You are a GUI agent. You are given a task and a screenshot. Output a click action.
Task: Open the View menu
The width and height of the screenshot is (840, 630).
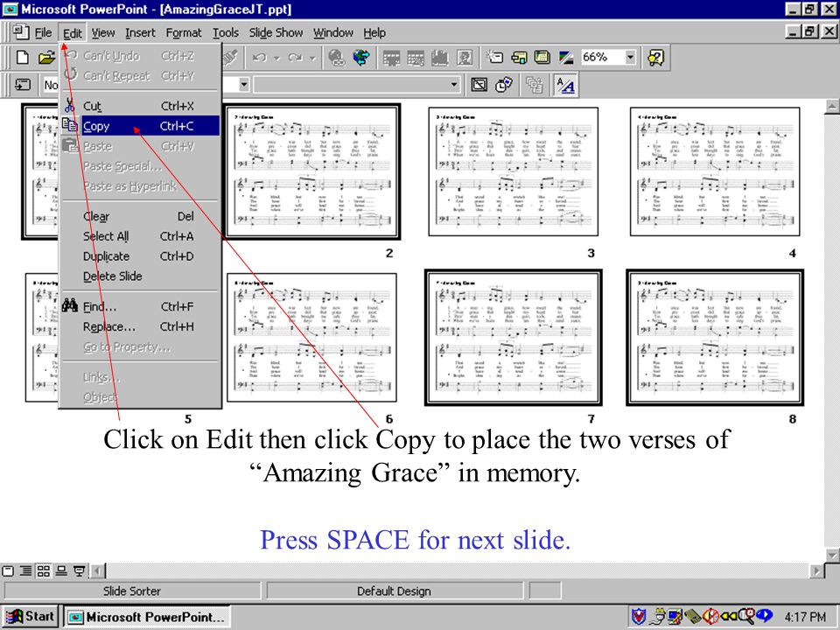pyautogui.click(x=103, y=32)
